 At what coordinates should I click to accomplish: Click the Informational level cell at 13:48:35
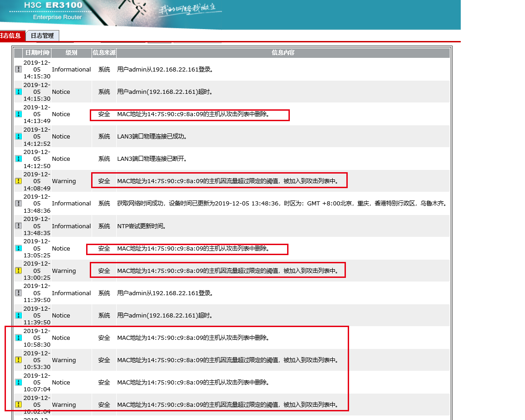pos(71,226)
